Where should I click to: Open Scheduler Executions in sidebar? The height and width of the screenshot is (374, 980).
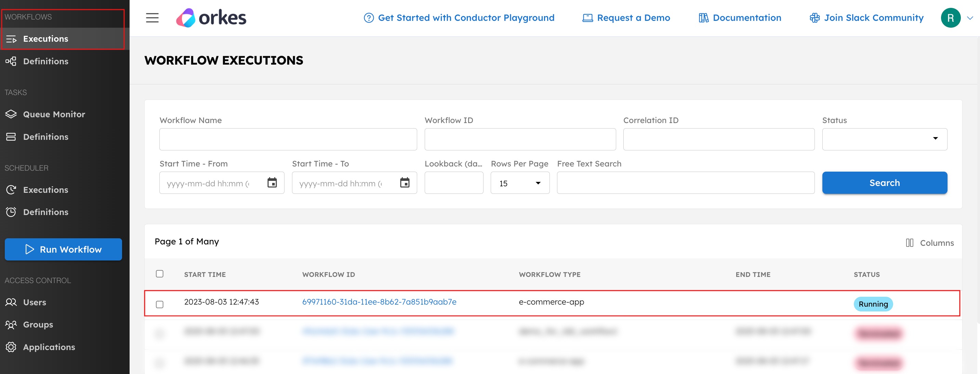click(46, 189)
